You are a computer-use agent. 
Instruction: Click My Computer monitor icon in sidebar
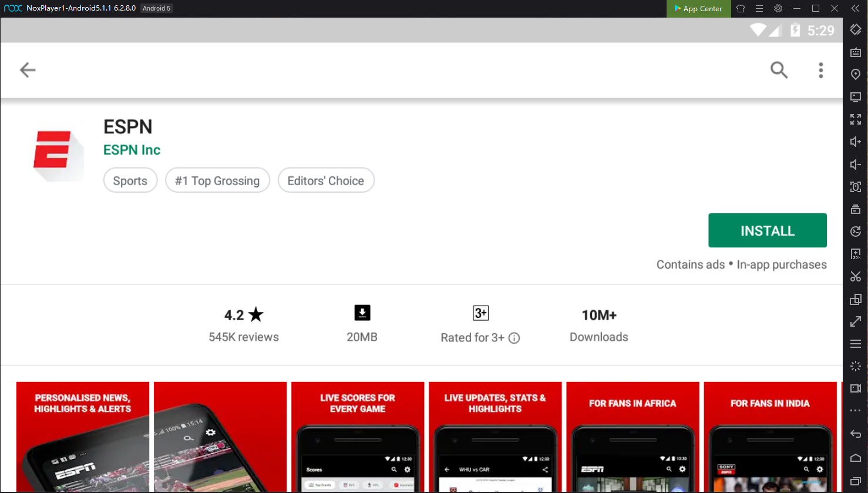point(856,96)
